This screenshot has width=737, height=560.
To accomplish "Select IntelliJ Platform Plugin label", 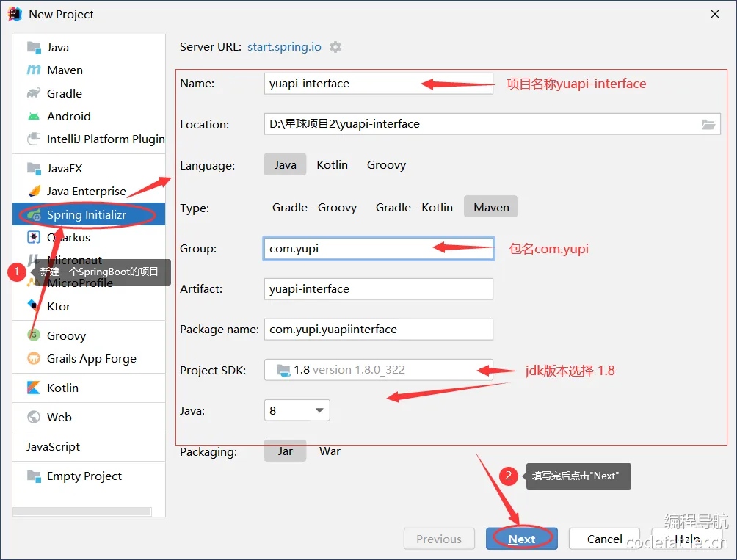I will pyautogui.click(x=106, y=139).
